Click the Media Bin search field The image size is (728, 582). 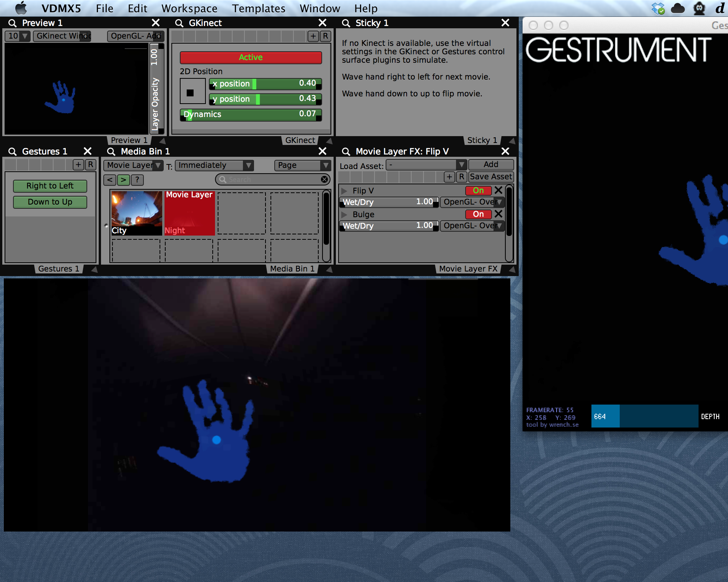pos(272,179)
